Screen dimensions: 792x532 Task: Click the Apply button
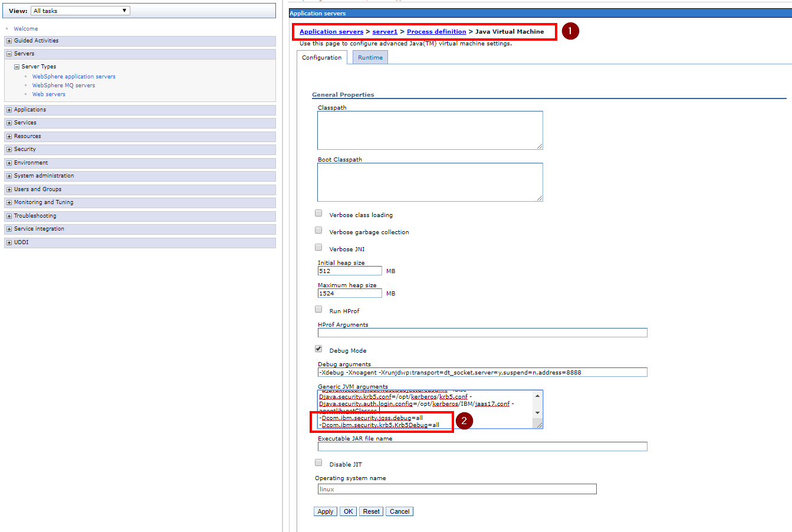pos(325,511)
